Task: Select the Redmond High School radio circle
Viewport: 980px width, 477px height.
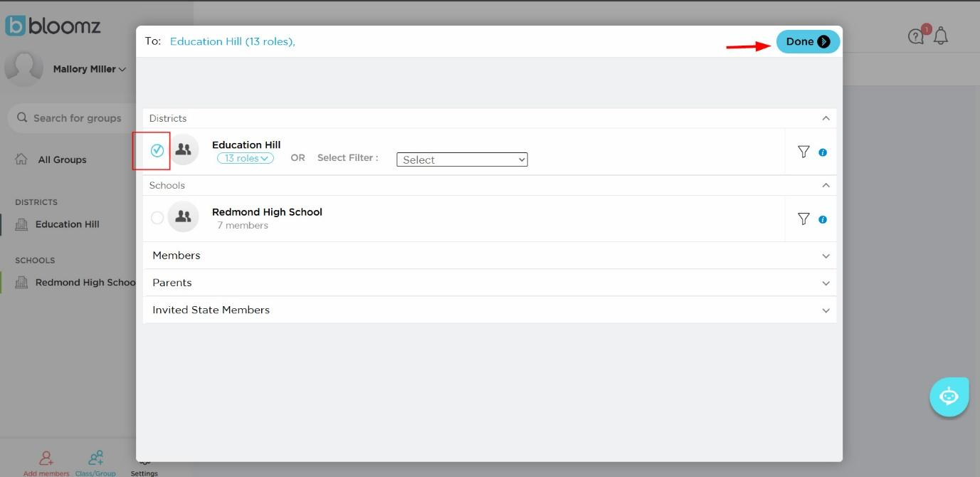Action: click(x=157, y=218)
